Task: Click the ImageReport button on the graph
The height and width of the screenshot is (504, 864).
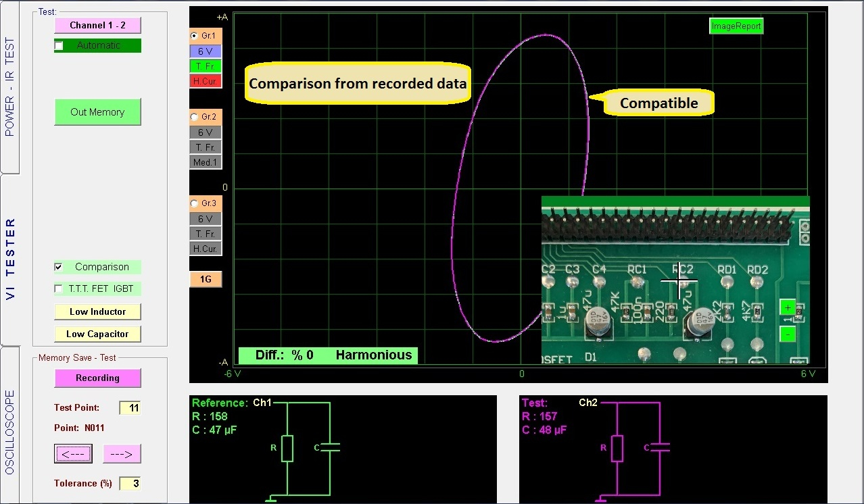Action: 736,26
